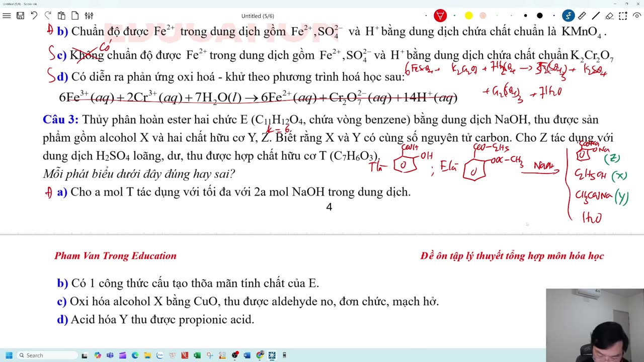Viewport: 644px width, 362px height.
Task: Select the straight line tool
Action: (596, 16)
